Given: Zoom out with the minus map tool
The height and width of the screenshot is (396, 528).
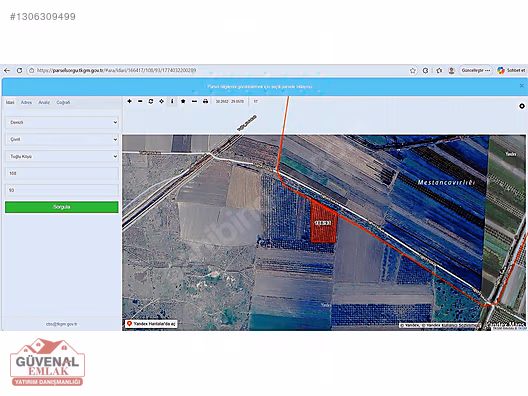Looking at the screenshot, I should click(140, 101).
